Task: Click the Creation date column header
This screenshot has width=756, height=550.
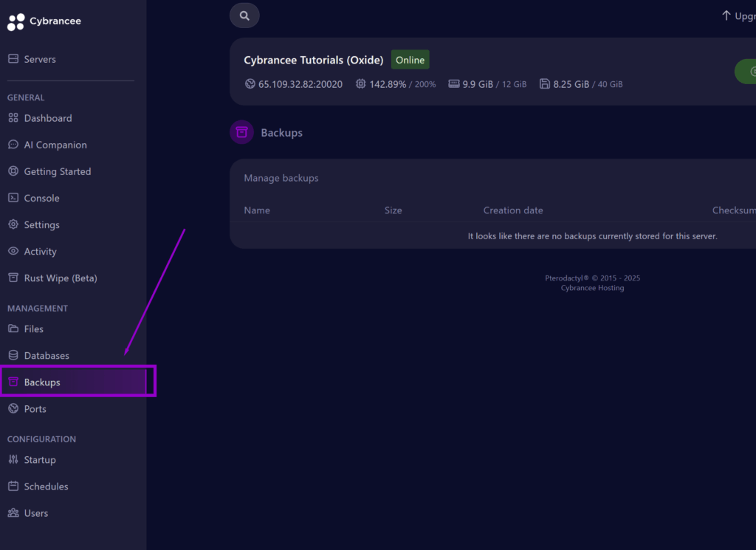Action: tap(513, 210)
